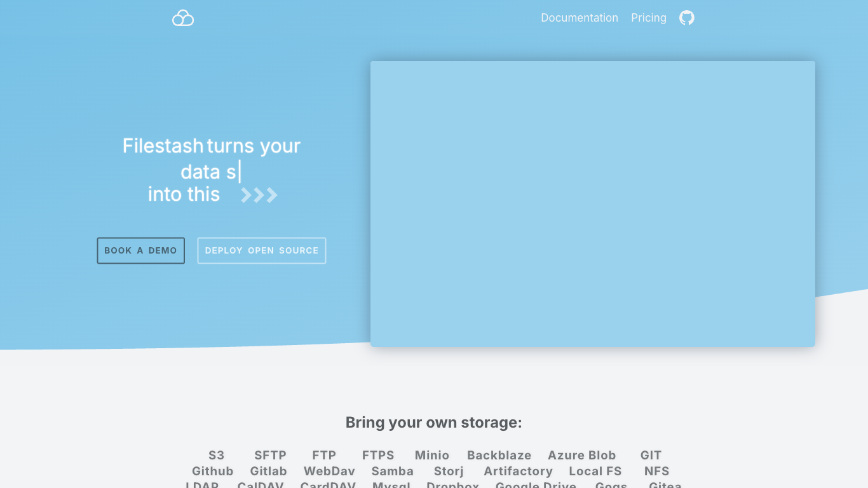The width and height of the screenshot is (868, 488).
Task: Click the large demo preview panel
Action: 593,204
